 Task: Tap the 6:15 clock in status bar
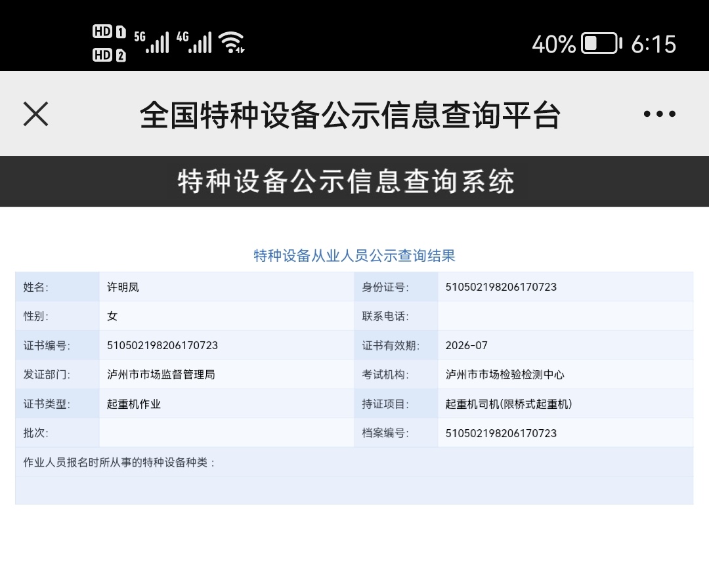(653, 44)
